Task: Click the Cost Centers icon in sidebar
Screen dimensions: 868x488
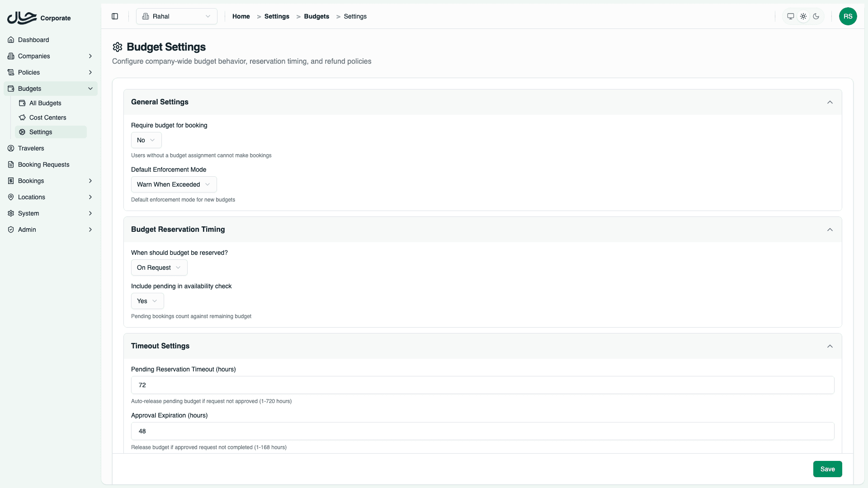Action: click(x=22, y=117)
